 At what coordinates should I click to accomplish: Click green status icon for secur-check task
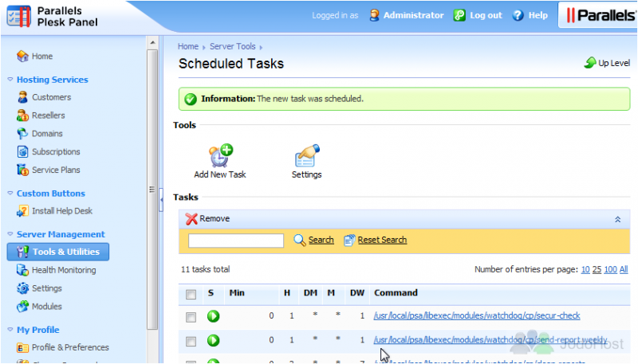[213, 316]
